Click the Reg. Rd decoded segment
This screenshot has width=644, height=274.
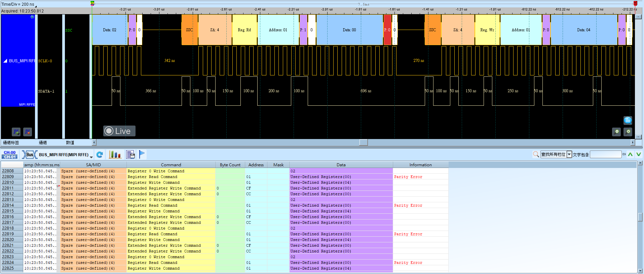244,30
